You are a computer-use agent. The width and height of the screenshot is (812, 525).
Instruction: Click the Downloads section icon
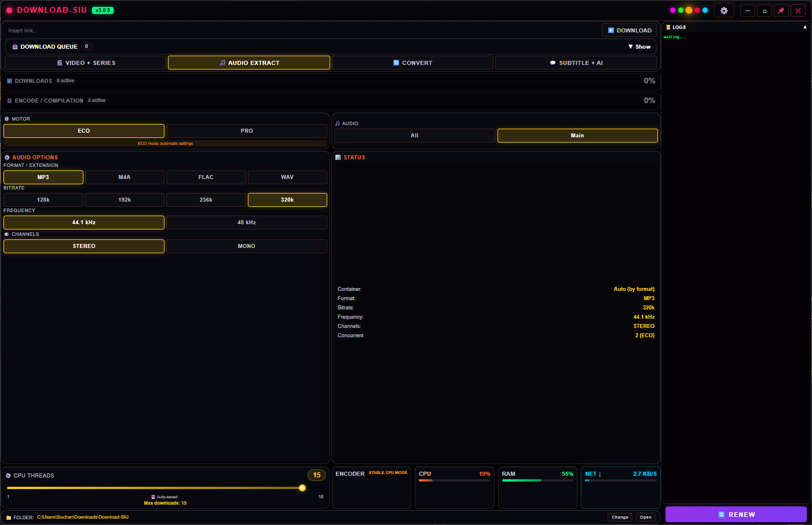point(9,81)
